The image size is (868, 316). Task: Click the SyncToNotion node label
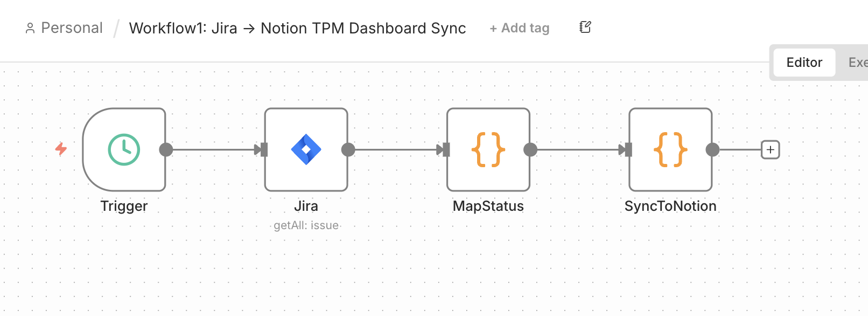[670, 206]
